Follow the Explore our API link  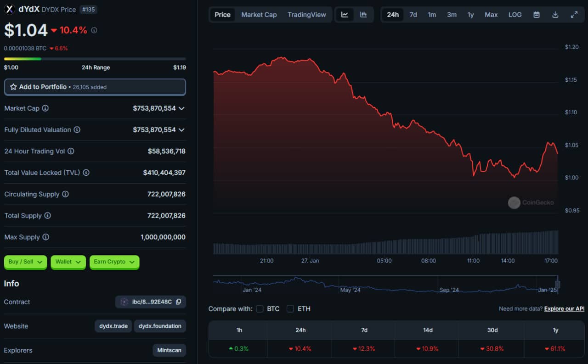point(564,309)
